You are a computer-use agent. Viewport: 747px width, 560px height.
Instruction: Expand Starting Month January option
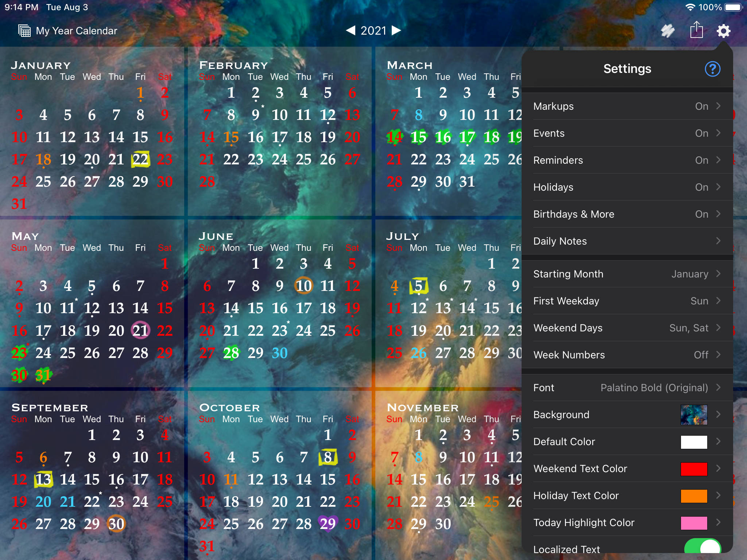tap(627, 274)
